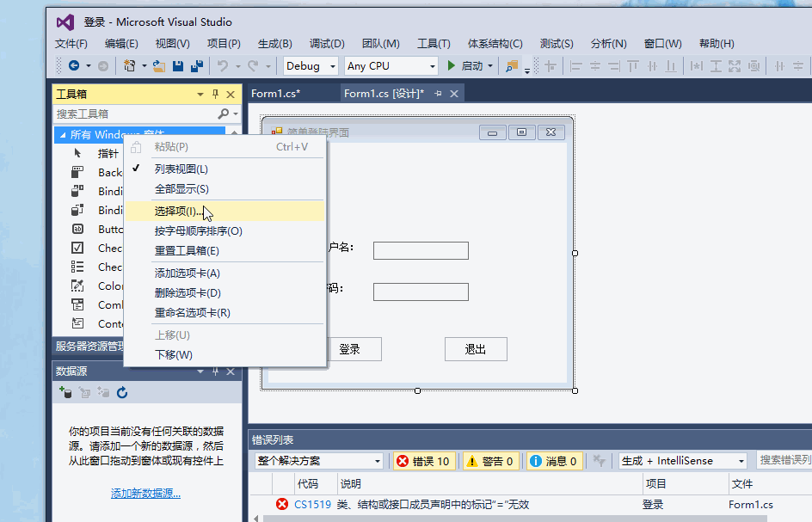The height and width of the screenshot is (522, 812).
Task: Click the Add New Data Source icon
Action: tap(65, 392)
